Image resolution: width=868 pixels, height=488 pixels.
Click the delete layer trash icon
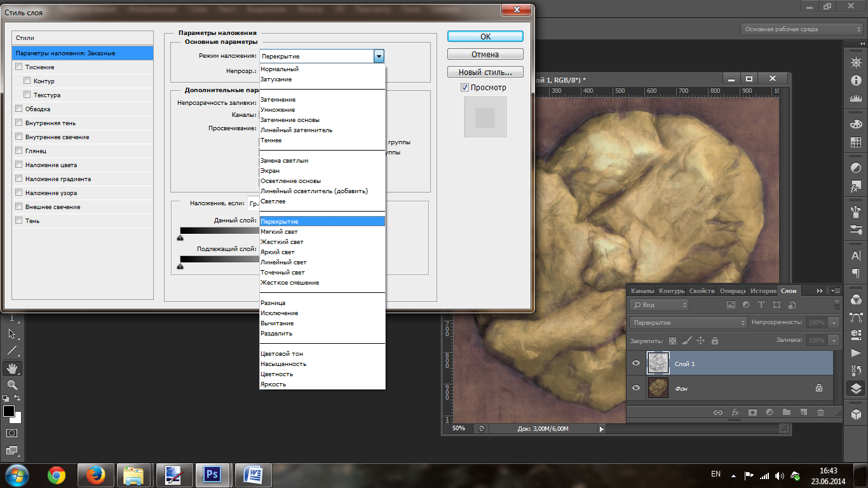click(820, 412)
